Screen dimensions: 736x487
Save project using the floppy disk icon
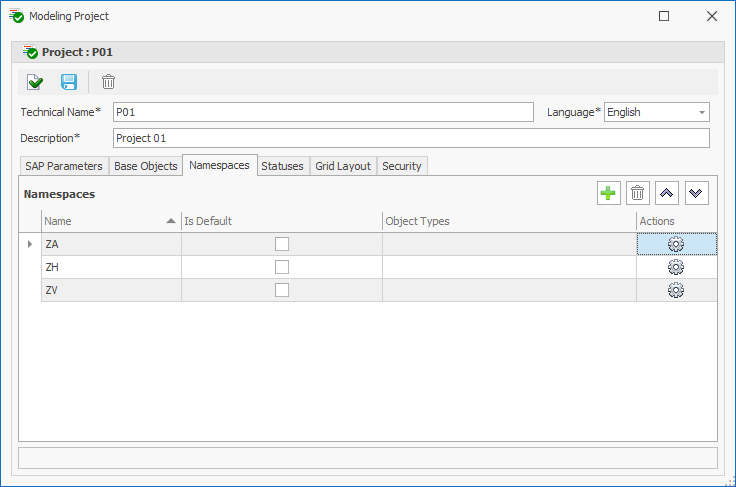pos(69,82)
